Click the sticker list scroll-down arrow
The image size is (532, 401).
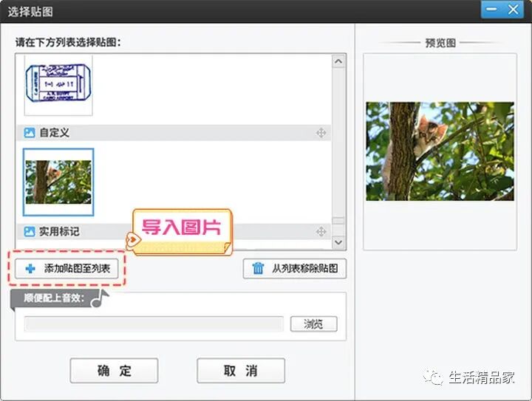tap(338, 242)
